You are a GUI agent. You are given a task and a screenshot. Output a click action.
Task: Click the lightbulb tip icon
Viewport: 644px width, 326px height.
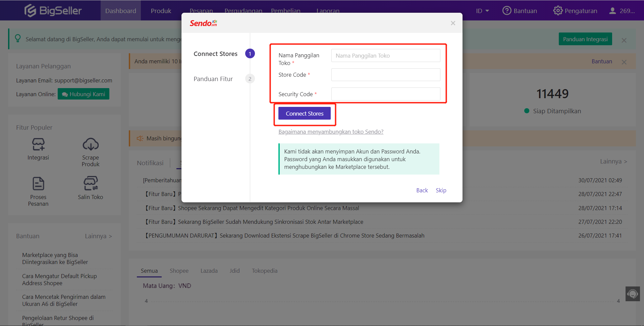tap(18, 39)
